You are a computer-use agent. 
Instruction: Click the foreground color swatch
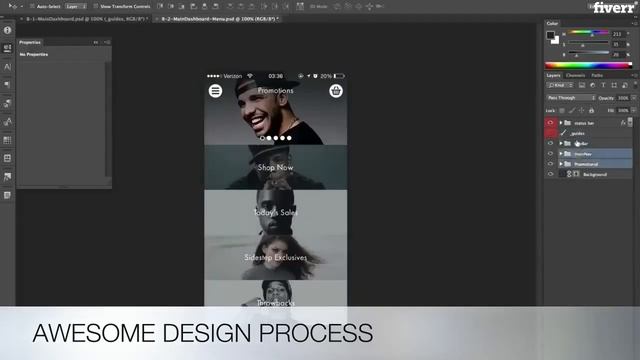tap(551, 35)
